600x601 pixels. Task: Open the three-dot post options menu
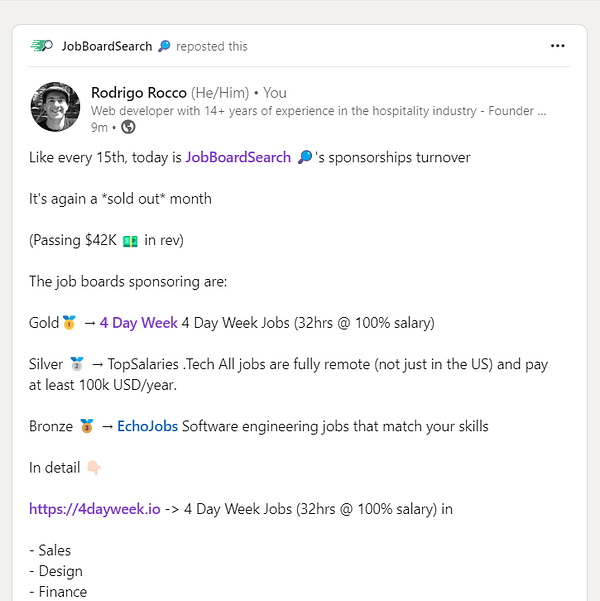(558, 46)
